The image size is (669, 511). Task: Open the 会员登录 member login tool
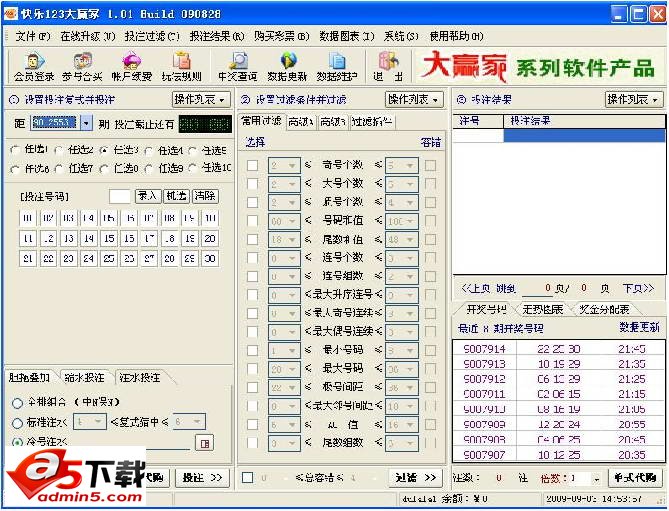(34, 67)
